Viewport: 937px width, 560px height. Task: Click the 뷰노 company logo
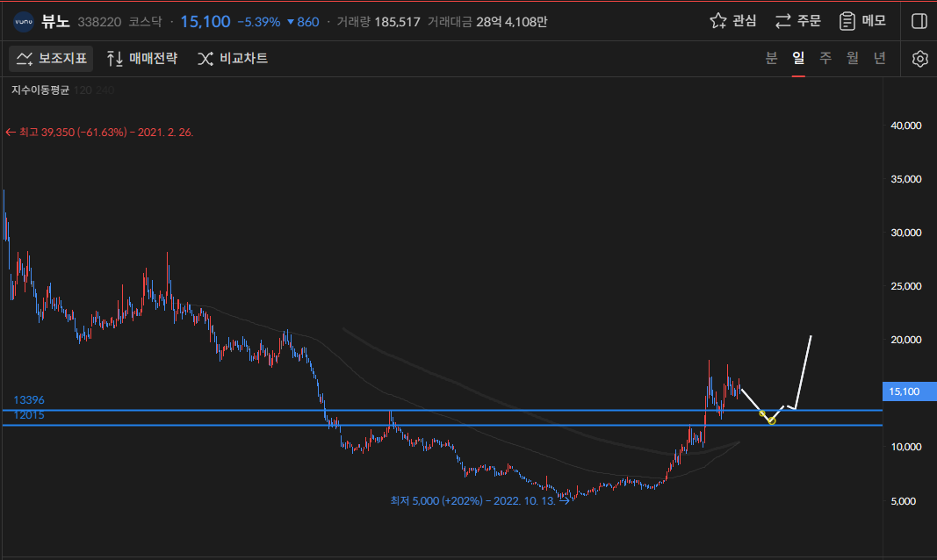click(x=24, y=21)
